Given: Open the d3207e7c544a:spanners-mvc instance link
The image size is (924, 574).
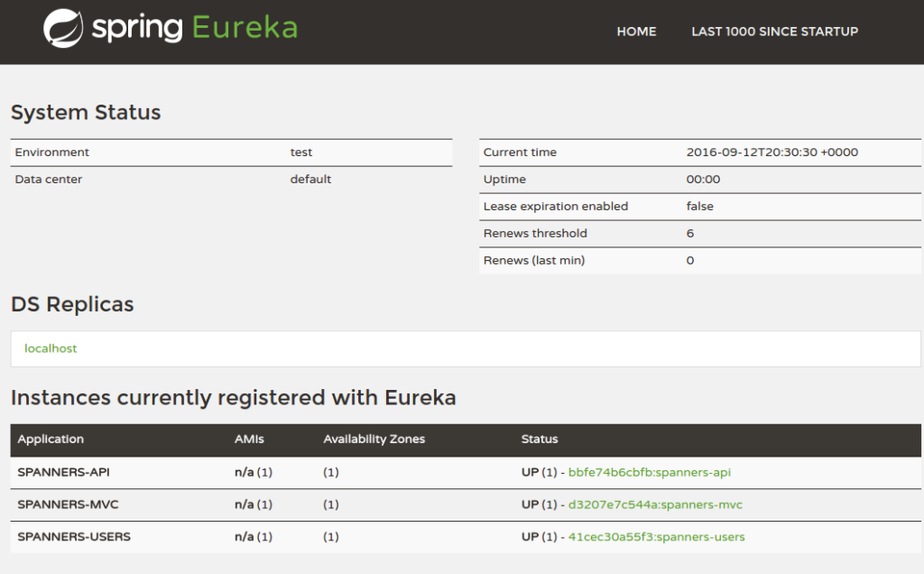Looking at the screenshot, I should click(x=655, y=505).
